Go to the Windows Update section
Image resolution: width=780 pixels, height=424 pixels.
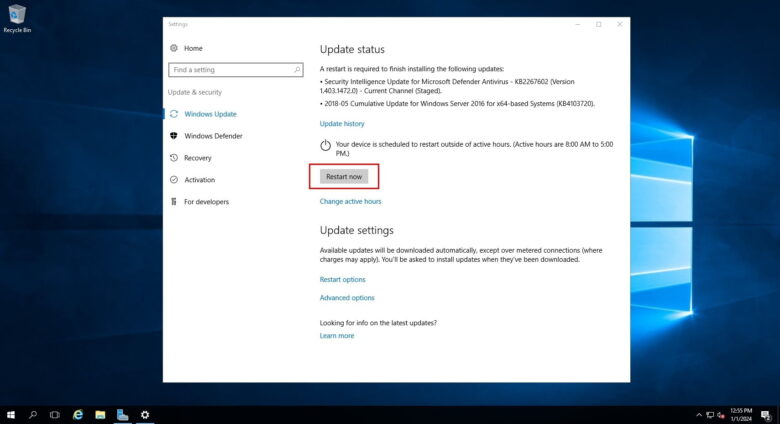210,114
